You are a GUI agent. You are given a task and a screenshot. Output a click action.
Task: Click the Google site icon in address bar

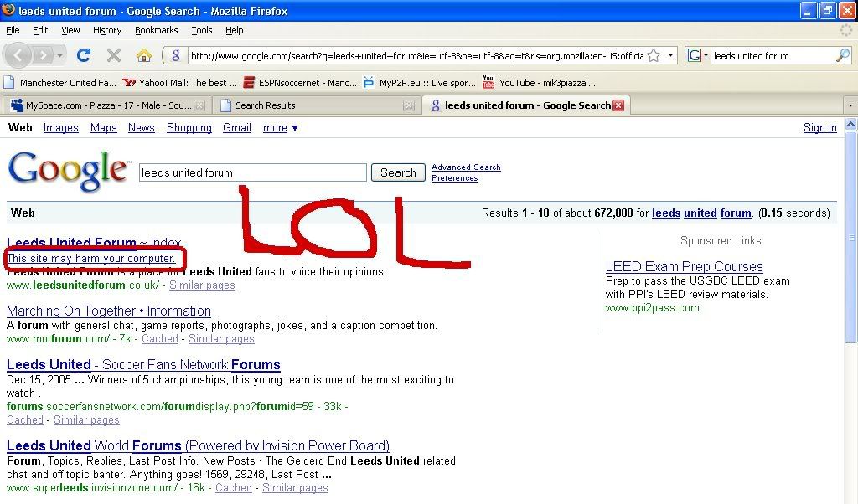(176, 55)
